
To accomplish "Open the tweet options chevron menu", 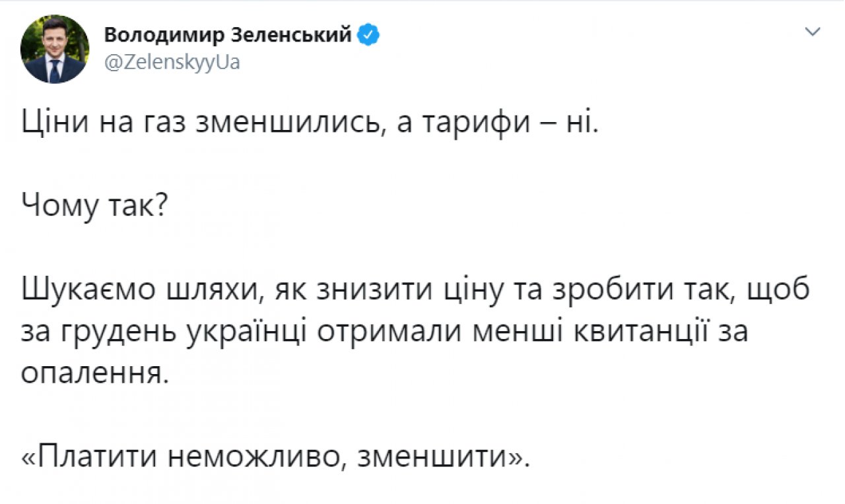I will pos(814,32).
